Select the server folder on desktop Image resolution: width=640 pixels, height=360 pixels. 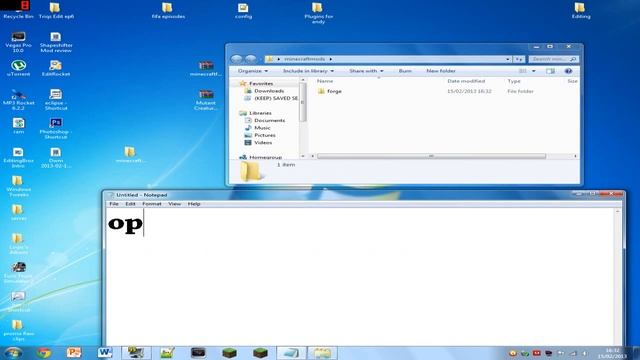18,213
